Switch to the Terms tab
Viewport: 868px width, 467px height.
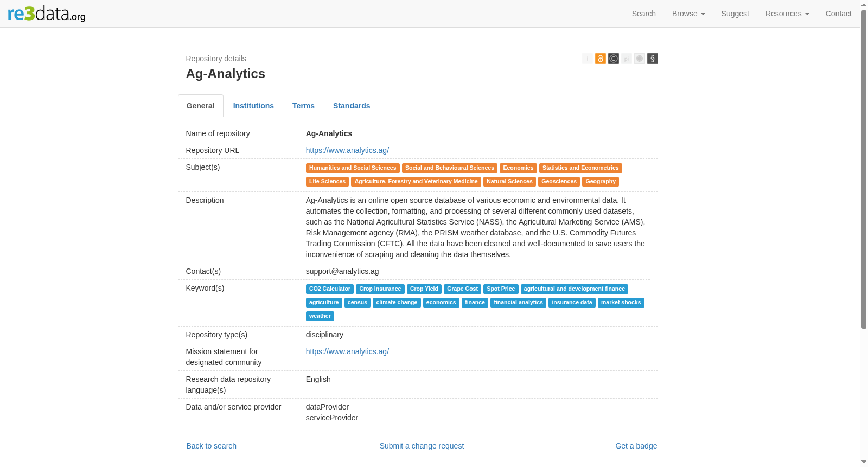[303, 106]
